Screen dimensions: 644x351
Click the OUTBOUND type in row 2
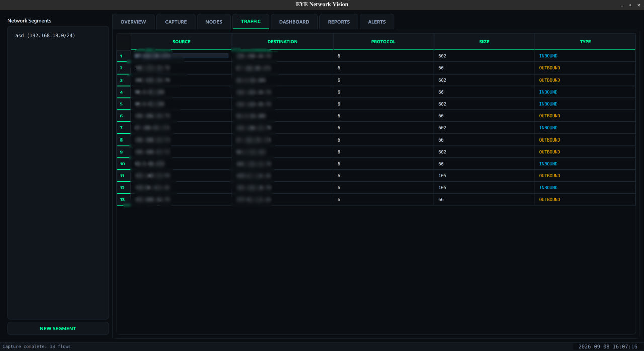pyautogui.click(x=549, y=68)
